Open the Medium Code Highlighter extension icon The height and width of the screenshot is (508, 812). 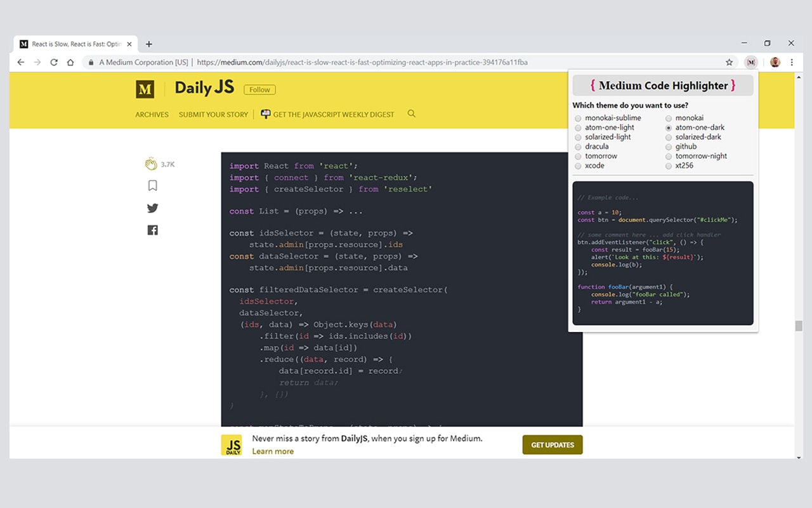click(751, 62)
